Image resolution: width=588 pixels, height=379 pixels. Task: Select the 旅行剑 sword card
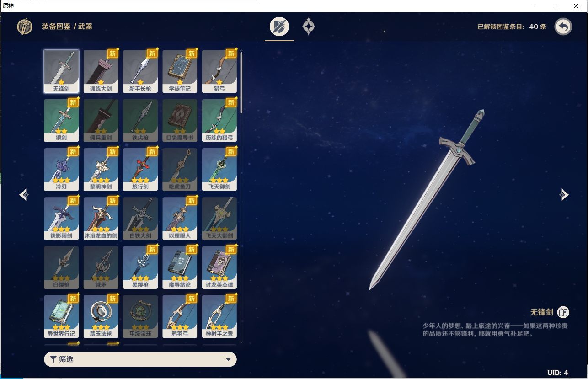[x=140, y=169]
